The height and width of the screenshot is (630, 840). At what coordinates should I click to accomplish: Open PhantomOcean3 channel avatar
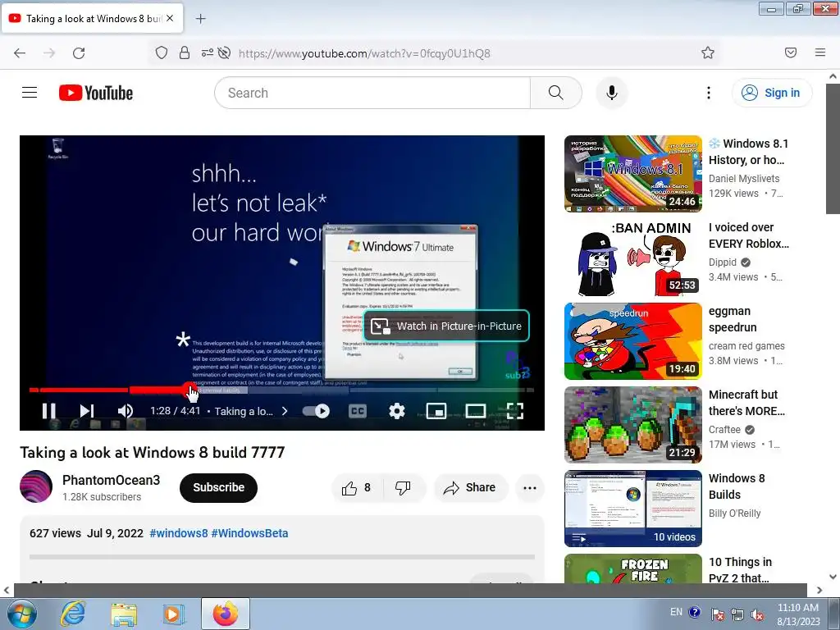pyautogui.click(x=36, y=486)
